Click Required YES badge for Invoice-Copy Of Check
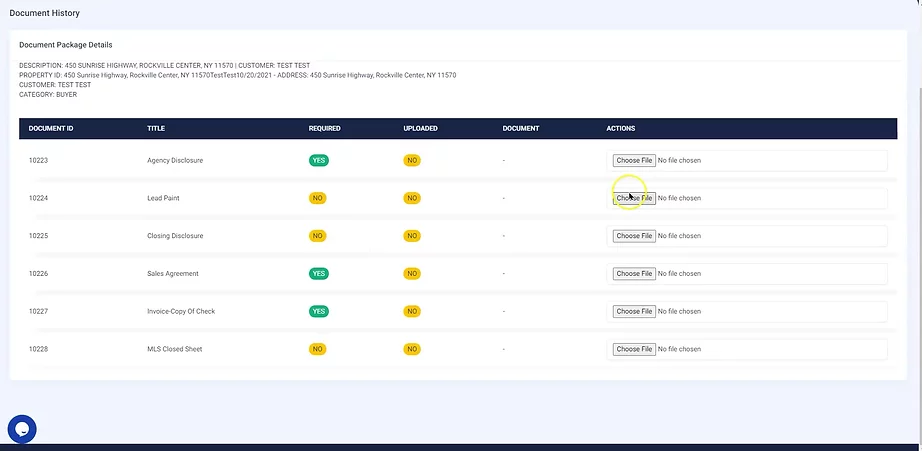Viewport: 922px width, 451px height. click(x=319, y=311)
